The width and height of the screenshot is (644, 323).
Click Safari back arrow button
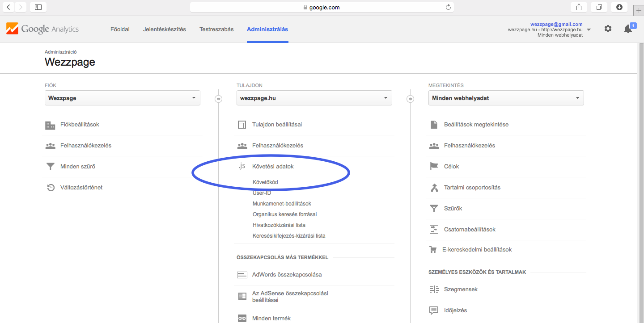[x=8, y=7]
